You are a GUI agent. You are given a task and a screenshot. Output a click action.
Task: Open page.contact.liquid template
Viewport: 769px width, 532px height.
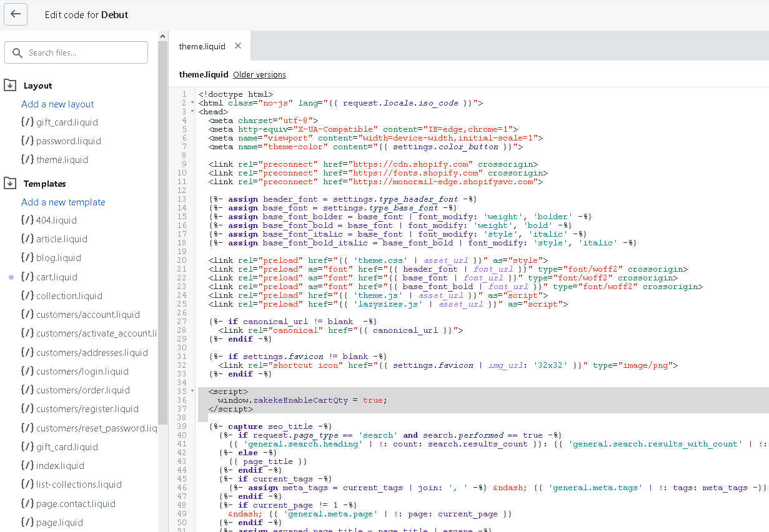(x=76, y=504)
